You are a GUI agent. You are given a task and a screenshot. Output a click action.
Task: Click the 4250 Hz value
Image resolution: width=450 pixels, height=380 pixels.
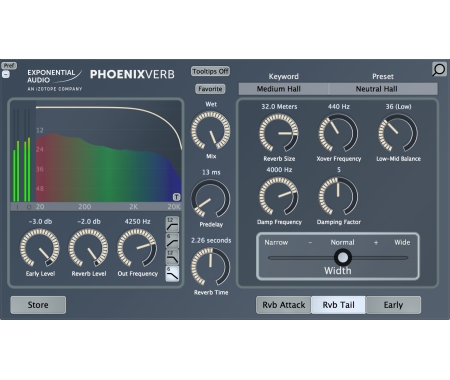(x=137, y=222)
